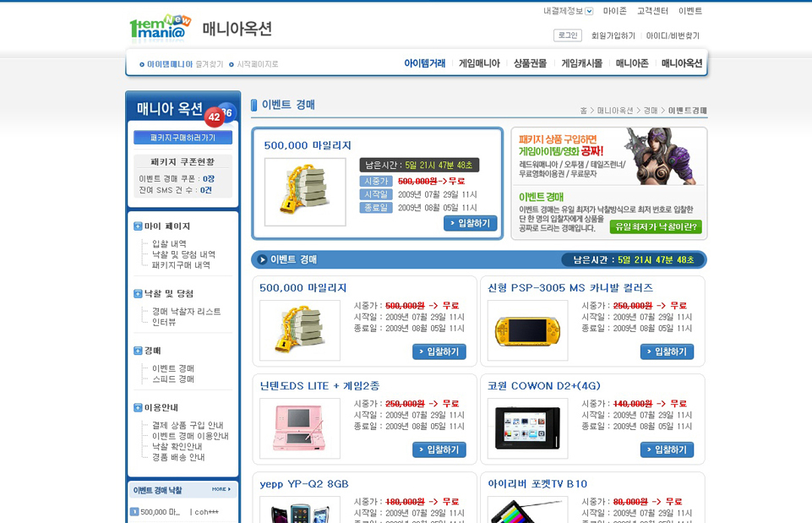Open 스피드 경매 in the sidebar
The width and height of the screenshot is (812, 523).
(172, 379)
